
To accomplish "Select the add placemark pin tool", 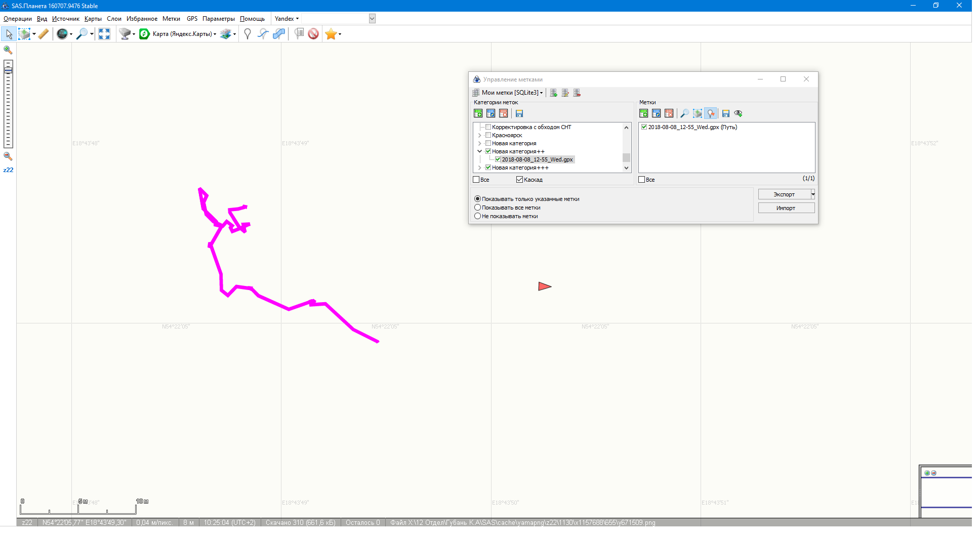I will point(247,34).
